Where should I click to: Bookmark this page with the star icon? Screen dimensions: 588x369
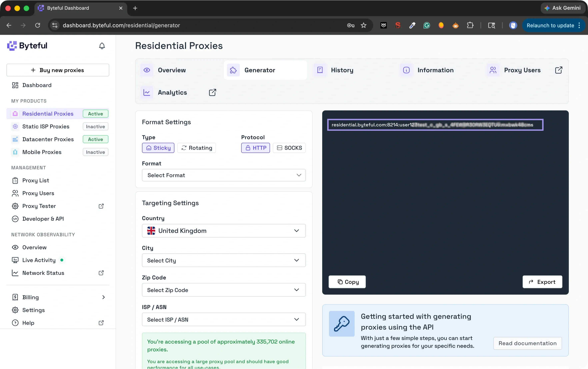(x=364, y=25)
